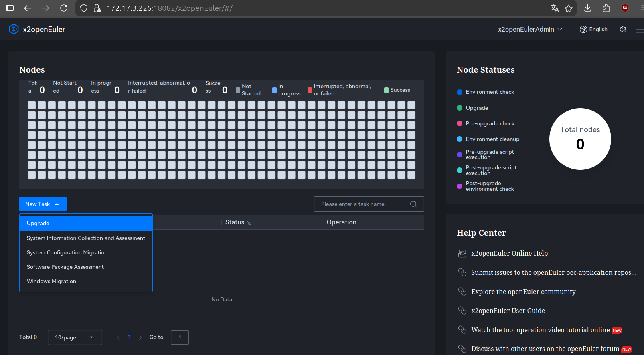
Task: Expand the x2openEulerAdmin user dropdown
Action: point(530,29)
